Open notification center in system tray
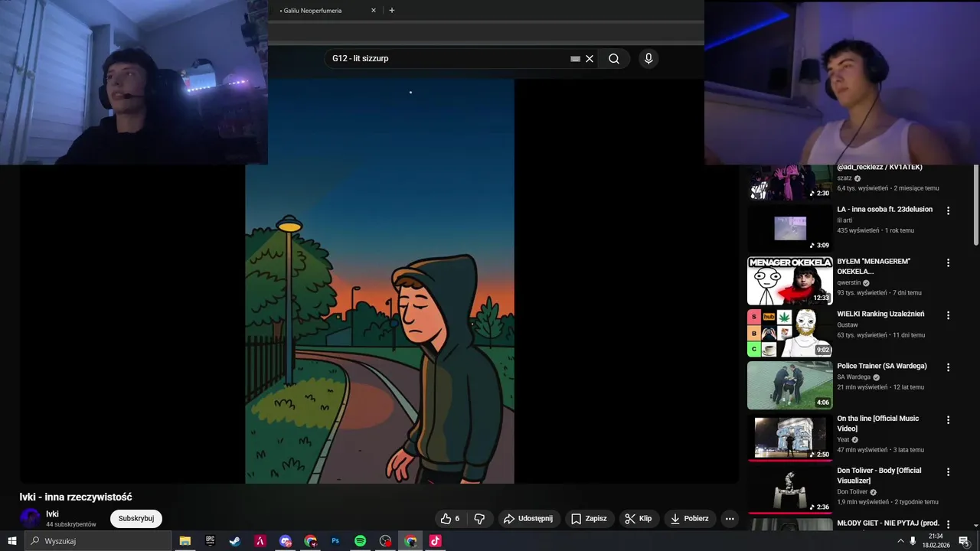The image size is (980, 551). [964, 541]
